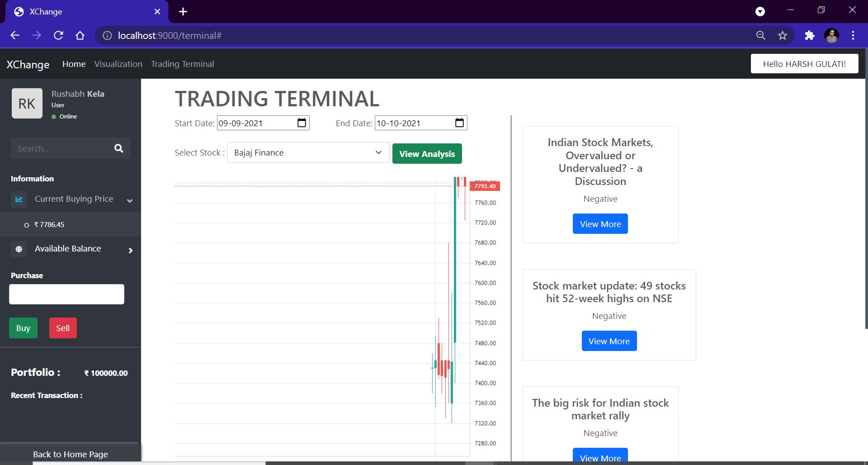Click the Start Date input field
The height and width of the screenshot is (465, 868).
[263, 123]
